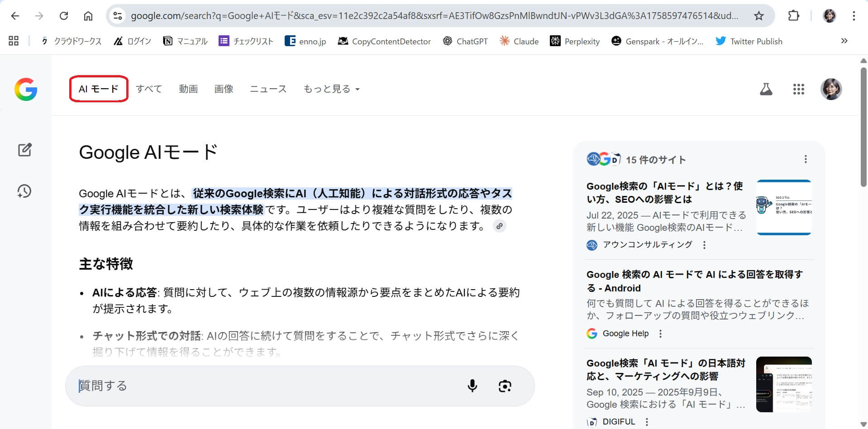Expand the もっと見る dropdown

[331, 89]
